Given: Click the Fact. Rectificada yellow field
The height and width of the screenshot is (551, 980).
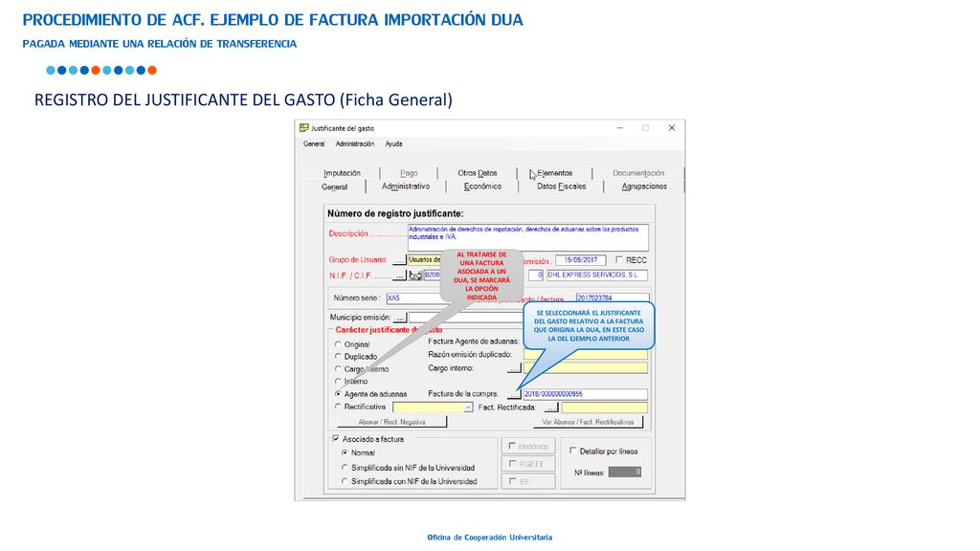Looking at the screenshot, I should pyautogui.click(x=605, y=408).
